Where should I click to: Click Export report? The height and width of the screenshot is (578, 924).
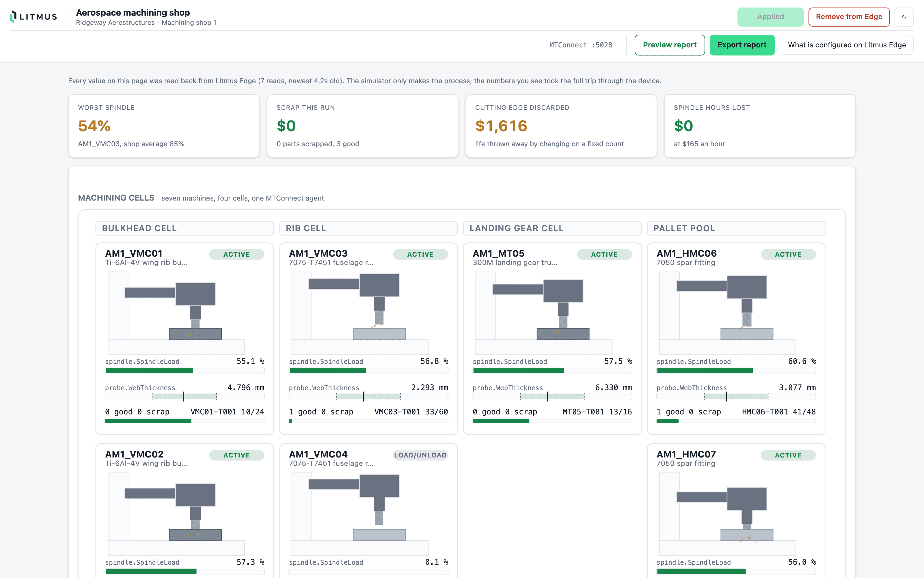742,45
